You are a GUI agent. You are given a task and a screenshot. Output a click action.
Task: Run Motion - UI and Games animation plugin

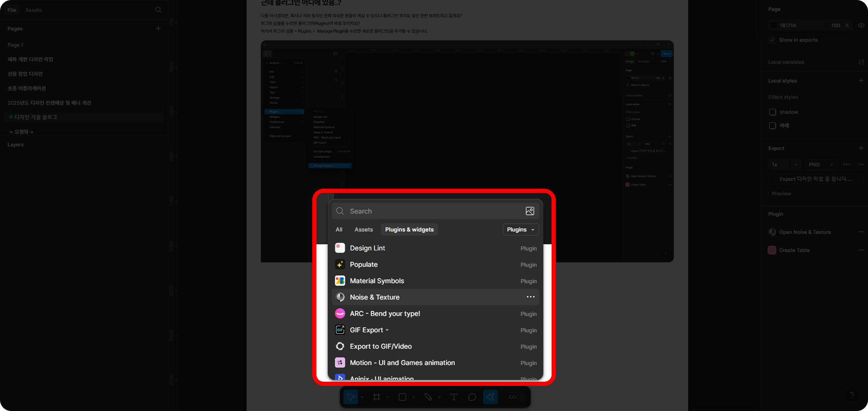tap(435, 362)
